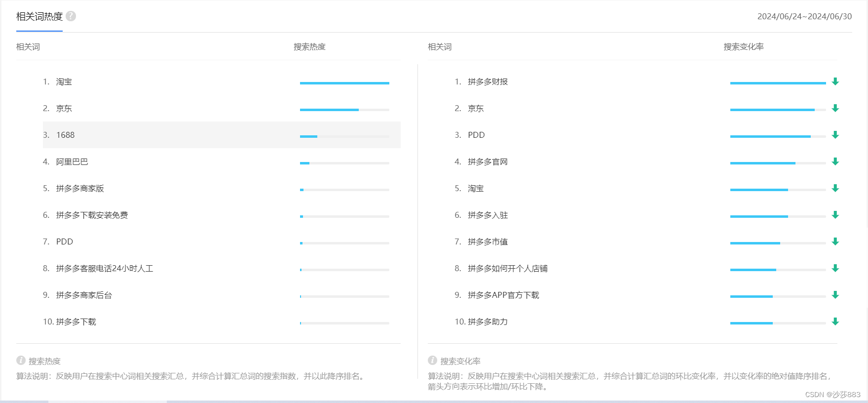Viewport: 868px width, 403px height.
Task: Open the related word 拼多多下载安装免费
Action: click(92, 215)
